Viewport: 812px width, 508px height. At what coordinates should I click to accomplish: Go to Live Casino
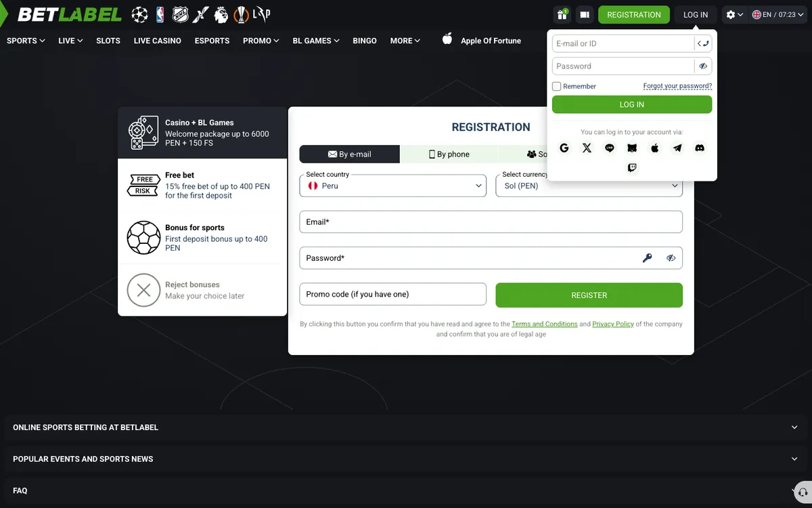(158, 41)
